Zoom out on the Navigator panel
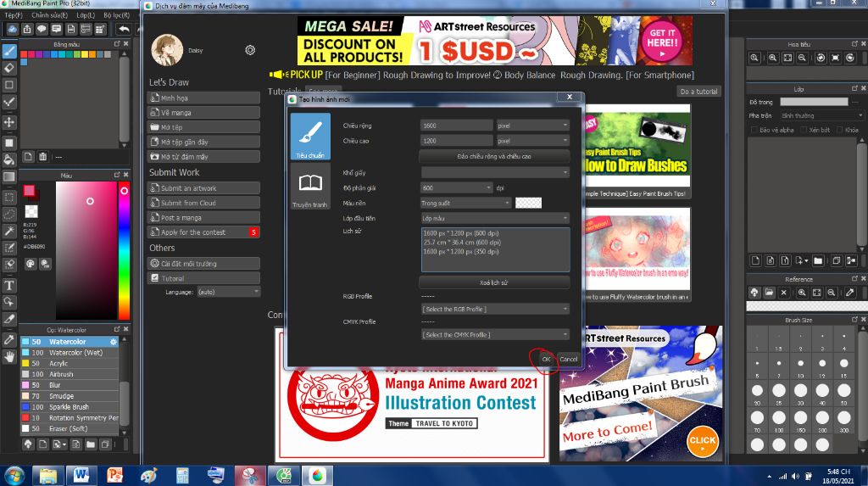Screen dimensions: 868x486 802,58
